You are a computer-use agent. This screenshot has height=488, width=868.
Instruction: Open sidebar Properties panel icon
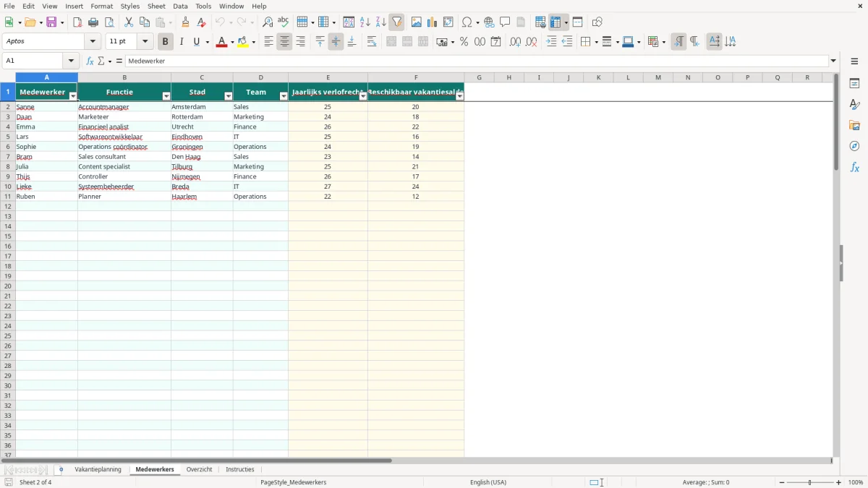[x=854, y=83]
